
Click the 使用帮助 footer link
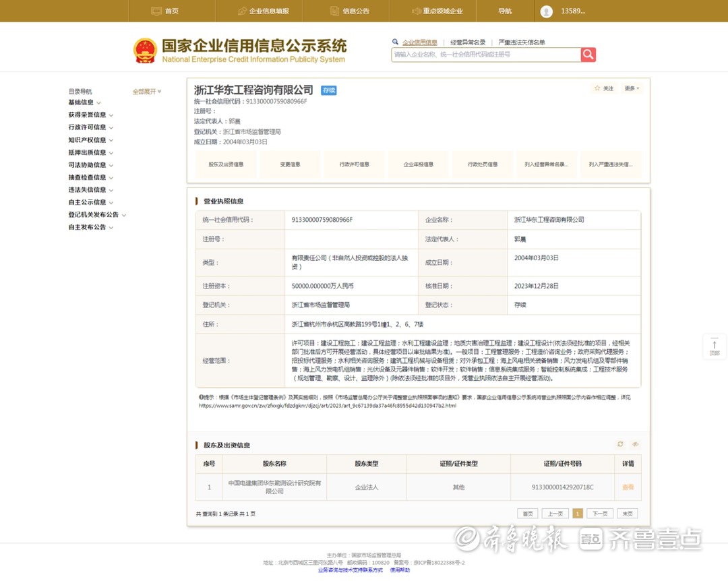pyautogui.click(x=400, y=570)
